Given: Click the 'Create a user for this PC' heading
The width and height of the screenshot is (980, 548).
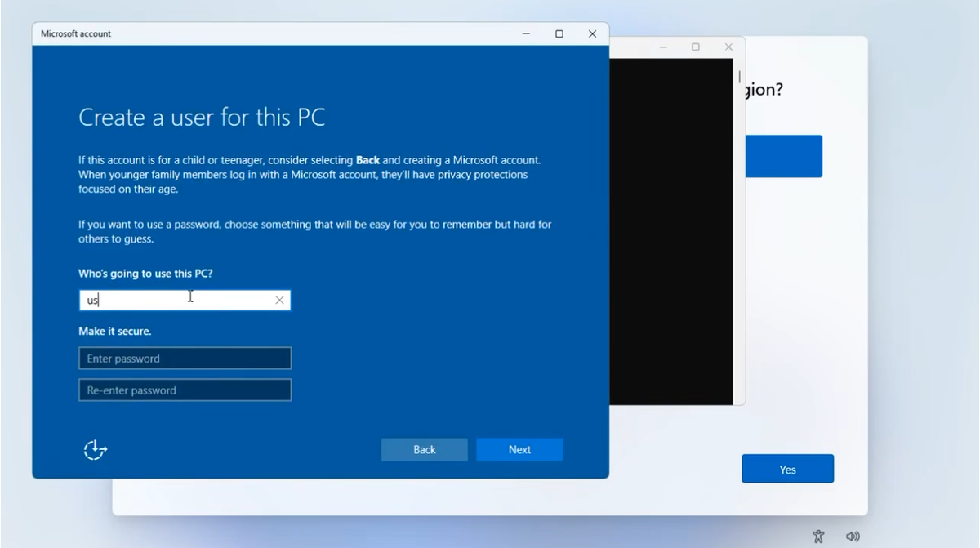Looking at the screenshot, I should click(x=202, y=117).
